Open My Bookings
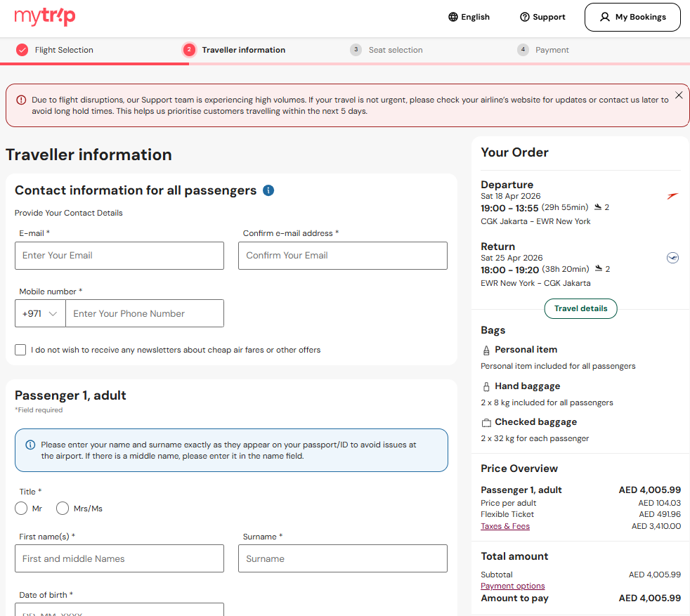 [x=632, y=18]
